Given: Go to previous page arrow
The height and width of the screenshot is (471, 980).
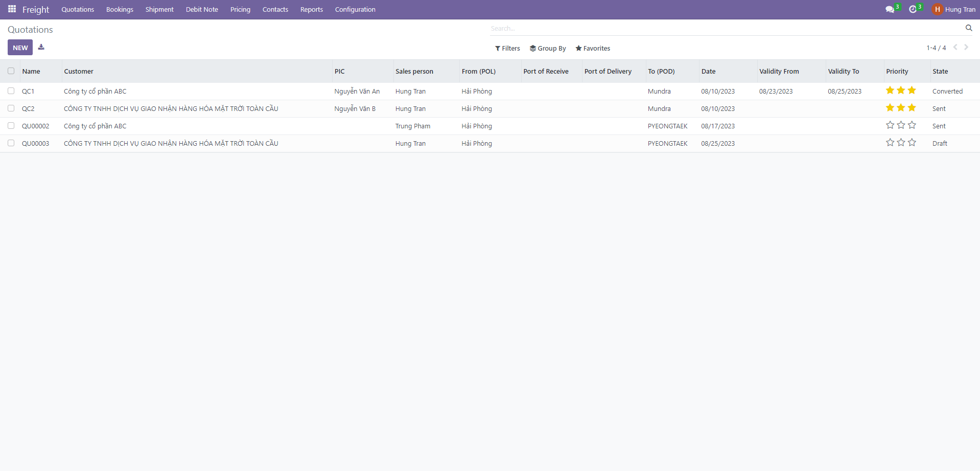Looking at the screenshot, I should [955, 47].
